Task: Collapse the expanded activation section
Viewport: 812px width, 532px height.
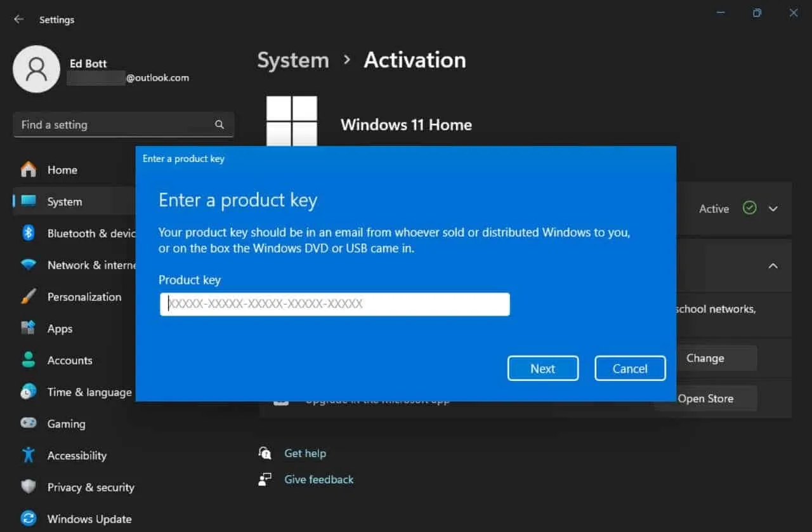Action: point(773,266)
